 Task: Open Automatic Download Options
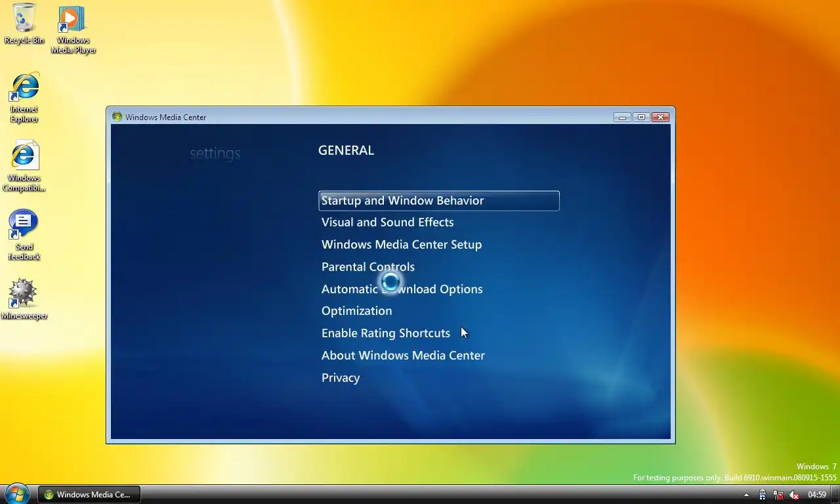[x=402, y=289]
